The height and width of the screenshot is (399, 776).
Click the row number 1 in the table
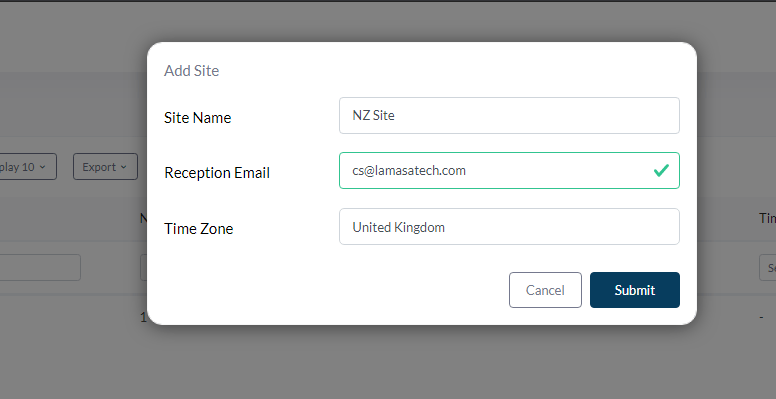click(144, 317)
